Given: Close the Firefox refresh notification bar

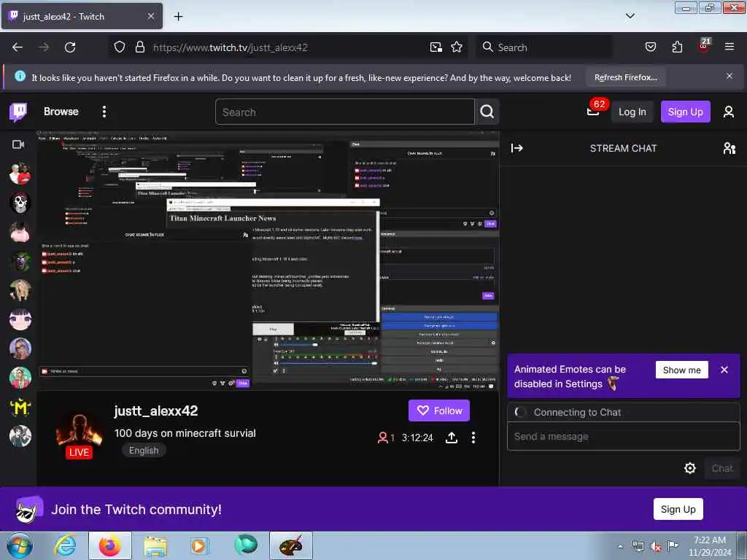Looking at the screenshot, I should click(729, 76).
